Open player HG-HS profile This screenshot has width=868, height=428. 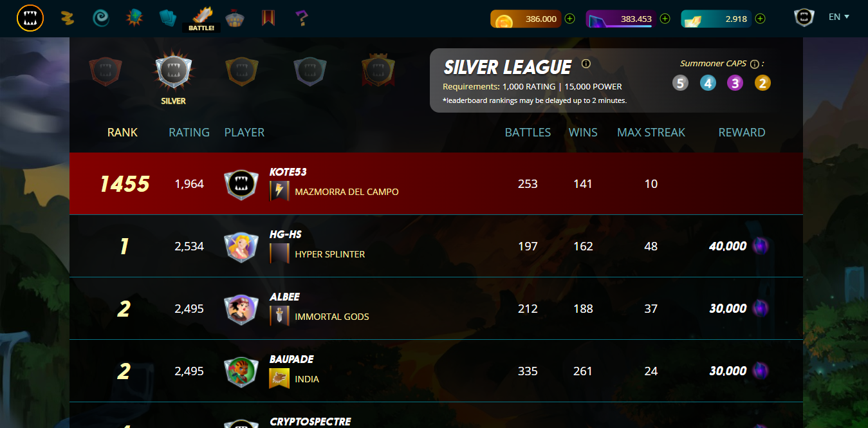coord(285,234)
